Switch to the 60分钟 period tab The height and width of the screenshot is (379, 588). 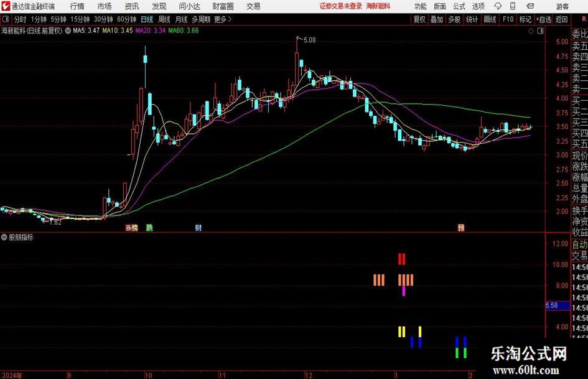click(x=127, y=19)
